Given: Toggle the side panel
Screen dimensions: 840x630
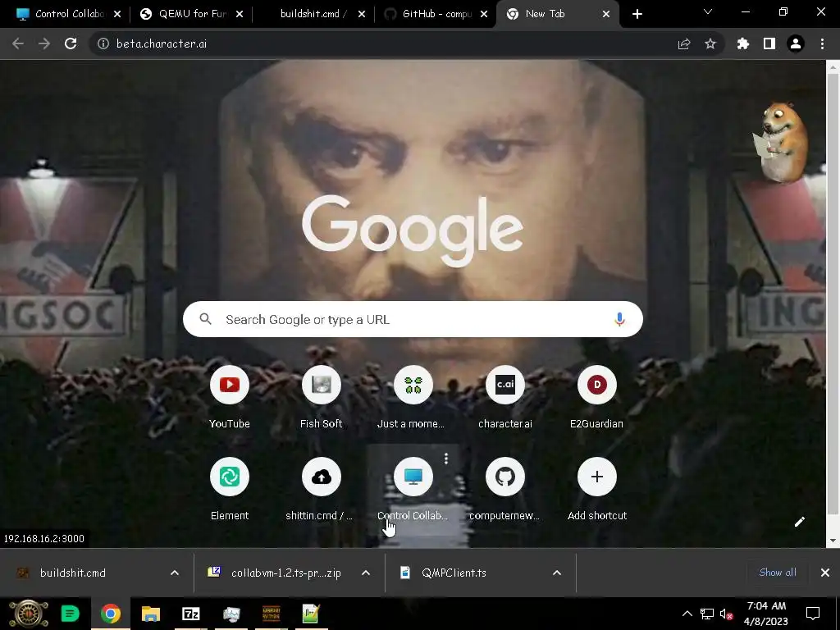Looking at the screenshot, I should [x=769, y=43].
